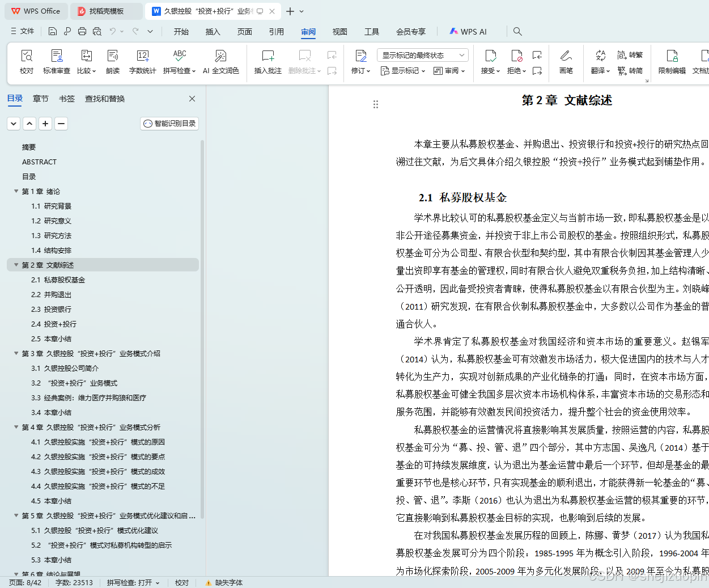The image size is (709, 588).
Task: Open the 审阅 pane dropdown in ribbon
Action: [x=449, y=71]
